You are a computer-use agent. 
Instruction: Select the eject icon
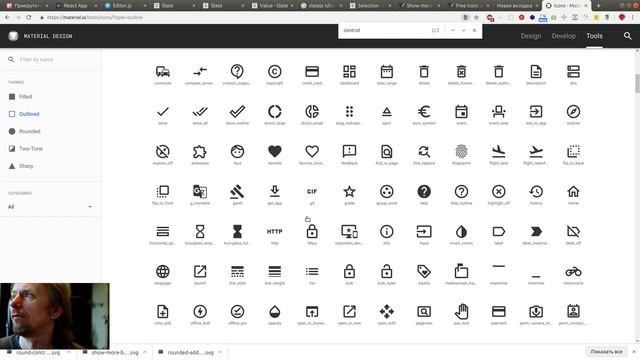[387, 111]
